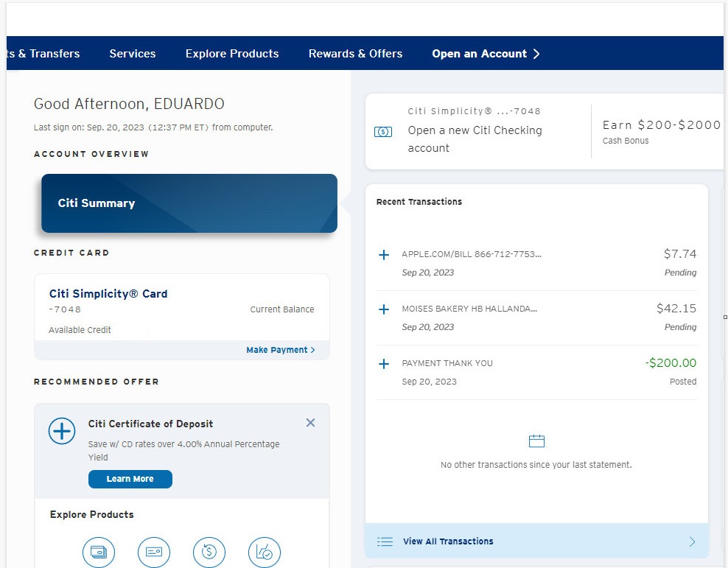The height and width of the screenshot is (568, 728).
Task: Open the Rewards & Offers menu
Action: coord(355,53)
